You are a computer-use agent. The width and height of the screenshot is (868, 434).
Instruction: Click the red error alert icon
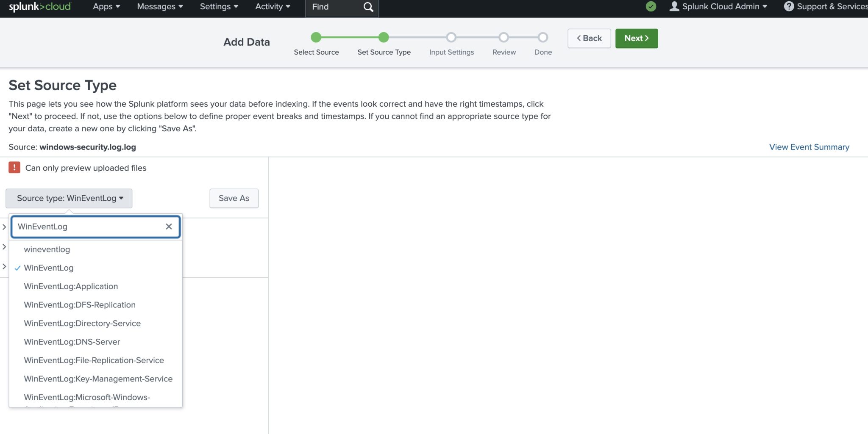pyautogui.click(x=14, y=168)
